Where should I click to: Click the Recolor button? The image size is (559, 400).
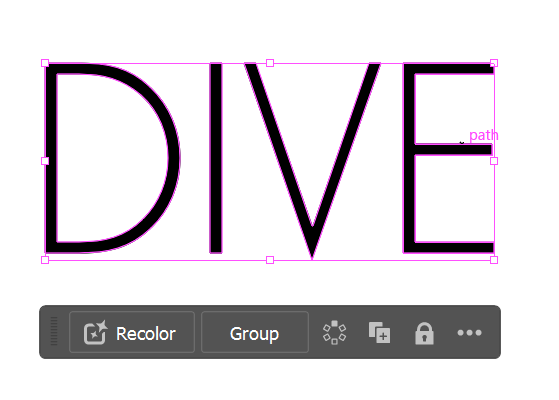[x=132, y=332]
